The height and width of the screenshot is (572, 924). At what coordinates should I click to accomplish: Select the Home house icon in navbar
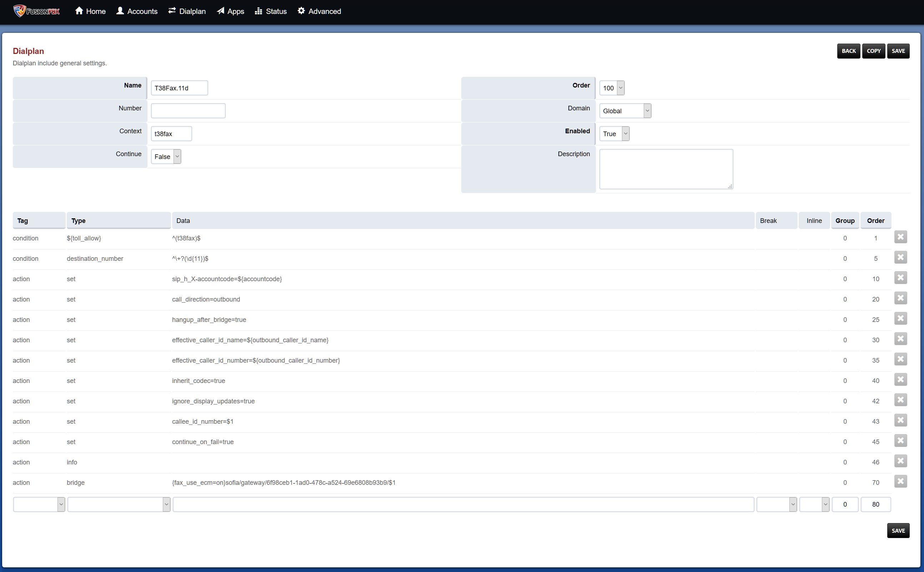(79, 11)
